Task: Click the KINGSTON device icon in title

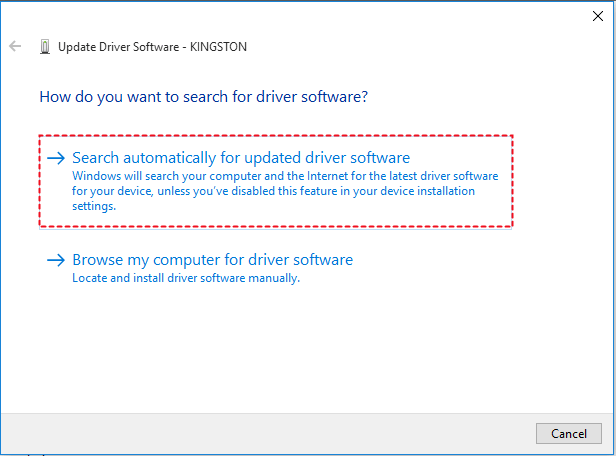Action: (45, 47)
